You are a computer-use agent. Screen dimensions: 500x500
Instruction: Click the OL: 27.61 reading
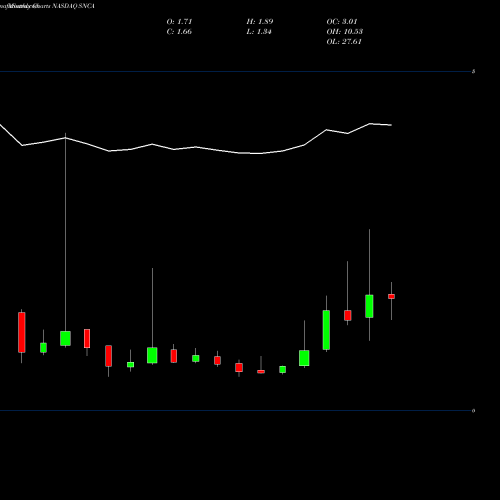pos(344,42)
